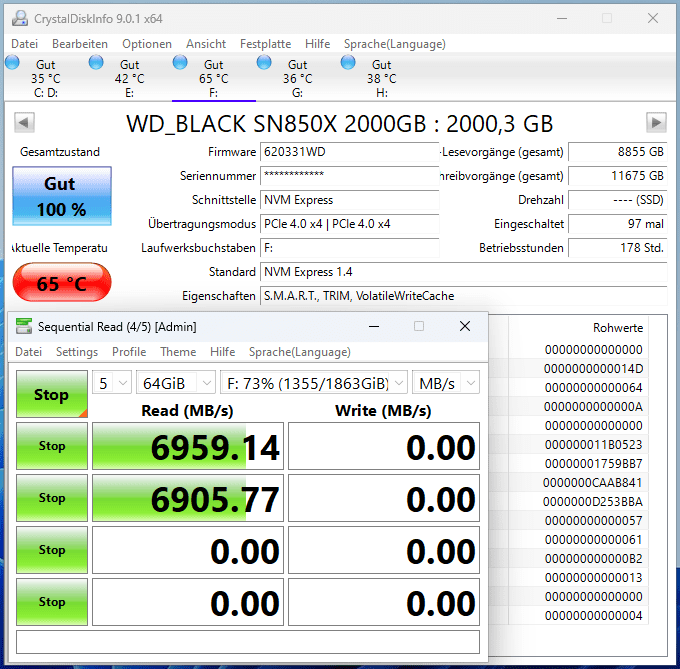Click the WD_BLACK SN850X 2000GB disk title
680x669 pixels.
pos(340,124)
